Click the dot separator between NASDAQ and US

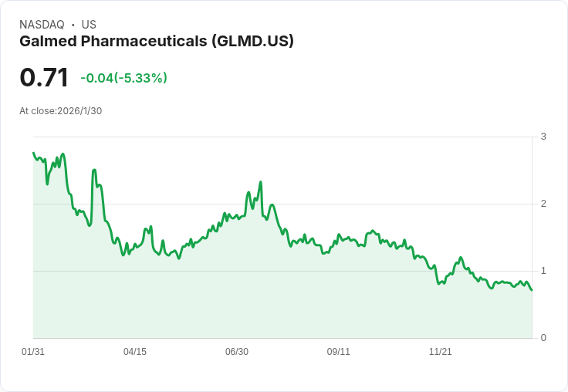tap(73, 25)
